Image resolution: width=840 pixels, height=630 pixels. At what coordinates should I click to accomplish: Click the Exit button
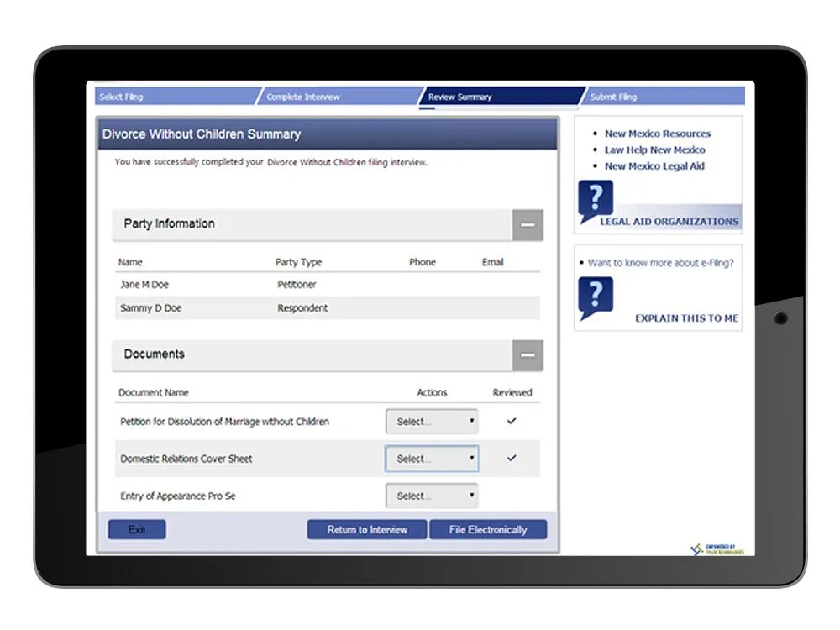pos(137,530)
